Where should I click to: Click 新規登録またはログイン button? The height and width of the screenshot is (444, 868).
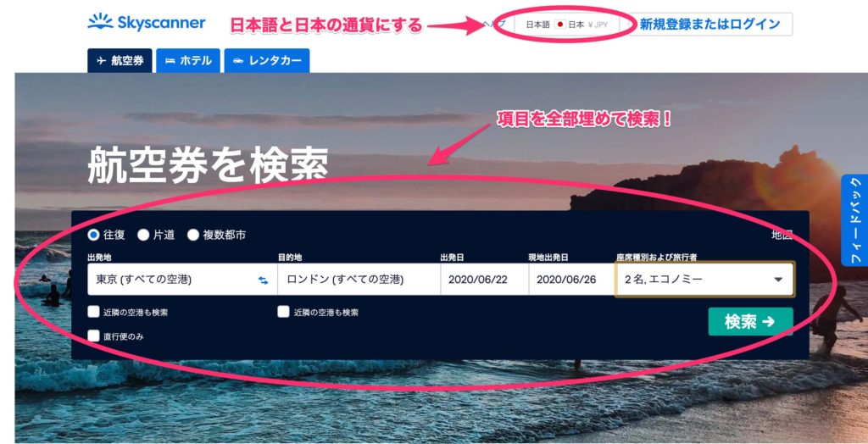(709, 25)
